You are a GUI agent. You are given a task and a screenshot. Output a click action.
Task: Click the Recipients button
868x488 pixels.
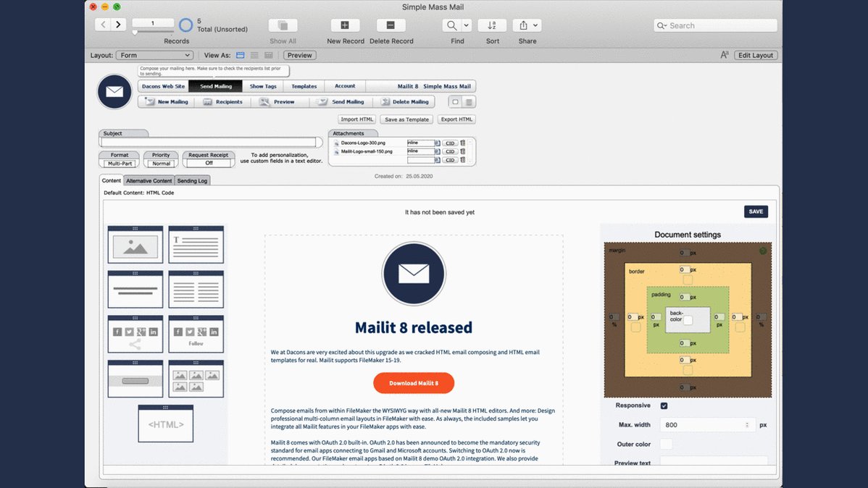(222, 102)
